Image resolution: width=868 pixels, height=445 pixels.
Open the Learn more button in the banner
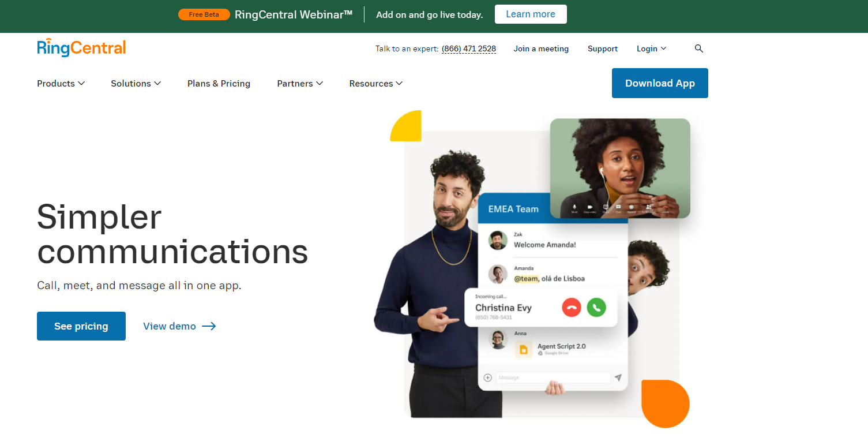pyautogui.click(x=530, y=14)
